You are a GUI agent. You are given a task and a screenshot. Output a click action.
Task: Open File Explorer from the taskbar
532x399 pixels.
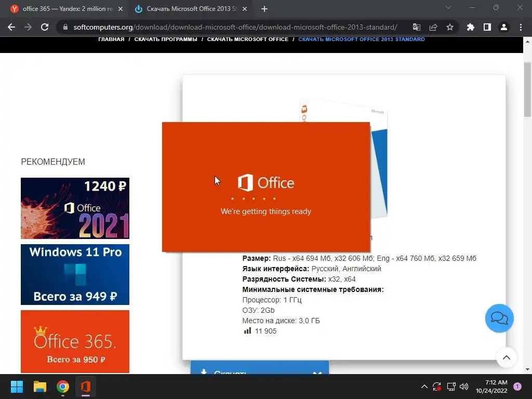pos(39,387)
